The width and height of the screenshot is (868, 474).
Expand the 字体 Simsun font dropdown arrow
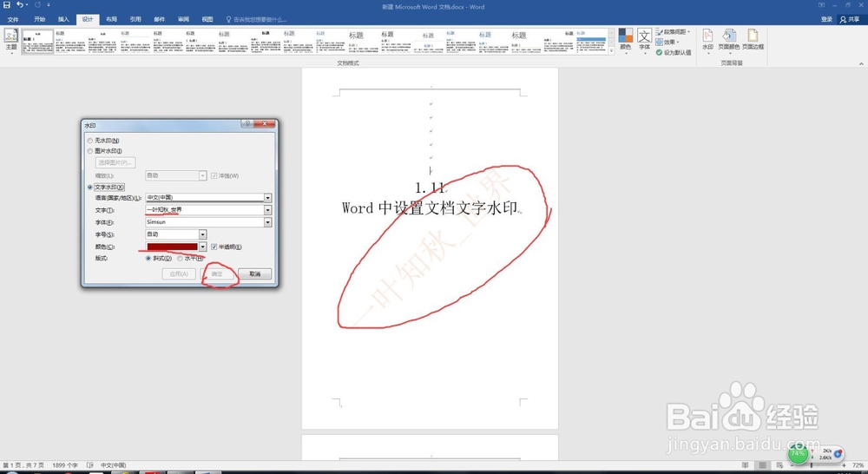click(268, 222)
